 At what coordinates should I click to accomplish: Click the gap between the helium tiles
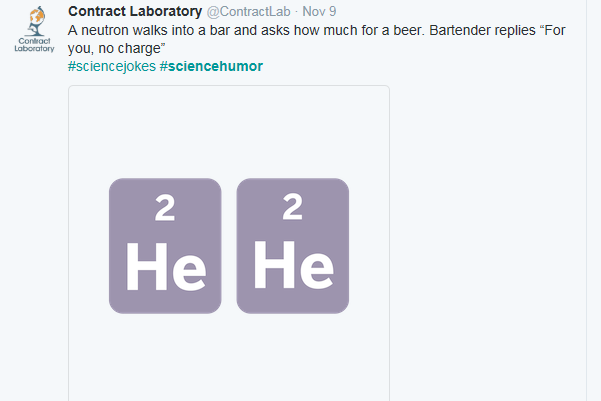(229, 246)
